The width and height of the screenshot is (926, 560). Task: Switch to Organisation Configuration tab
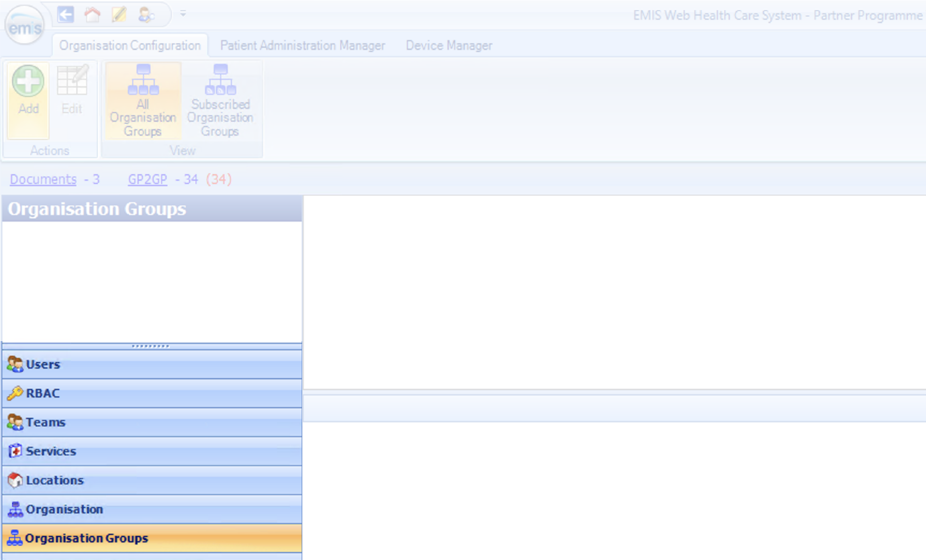point(130,46)
